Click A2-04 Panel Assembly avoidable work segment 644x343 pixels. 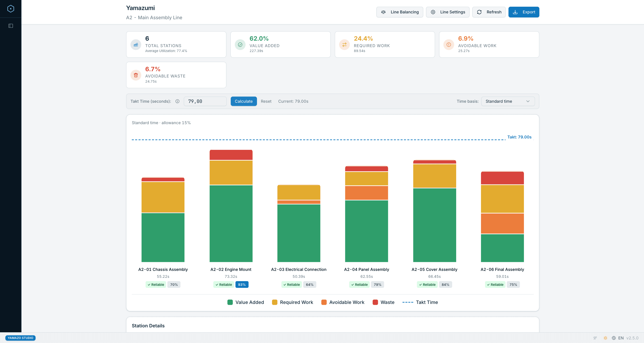click(366, 193)
